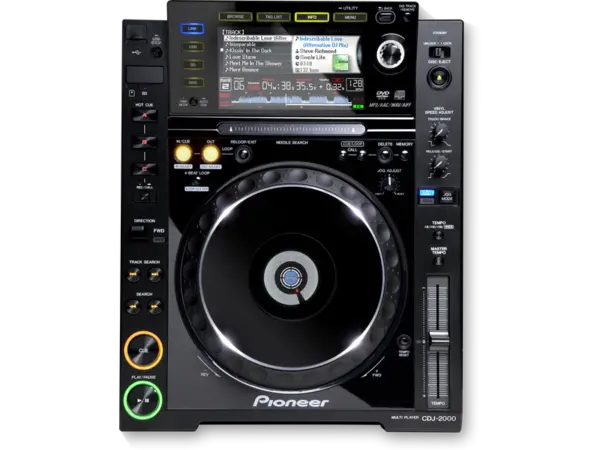Screen dimensions: 600x450
Task: Toggle the Master Tempo button
Action: point(439,261)
